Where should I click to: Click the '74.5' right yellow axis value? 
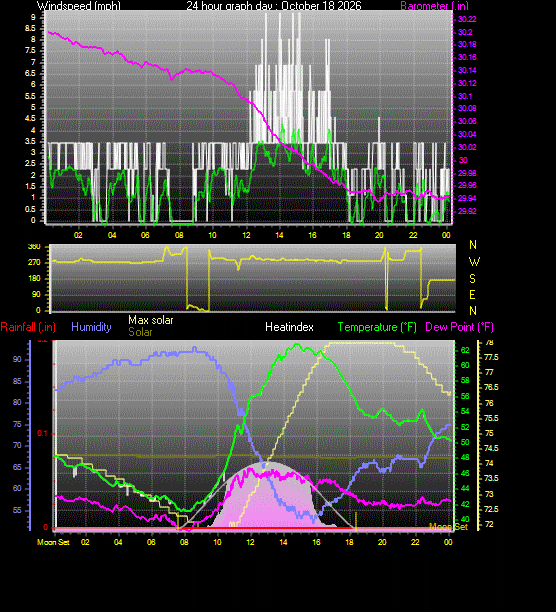492,448
